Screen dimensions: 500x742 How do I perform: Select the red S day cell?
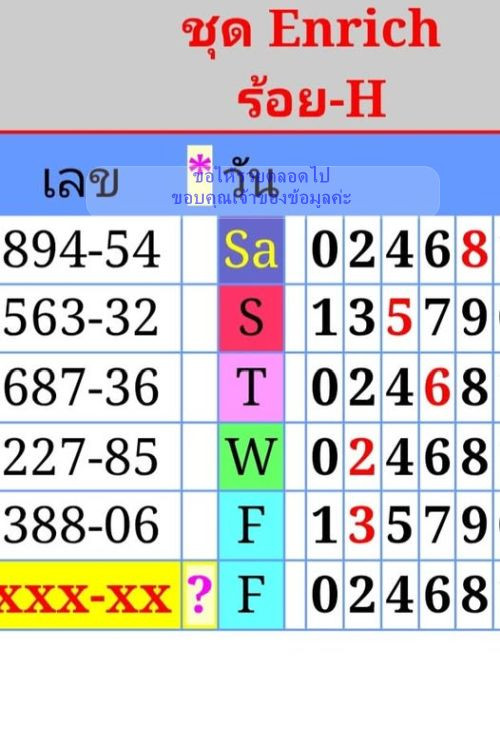click(251, 318)
